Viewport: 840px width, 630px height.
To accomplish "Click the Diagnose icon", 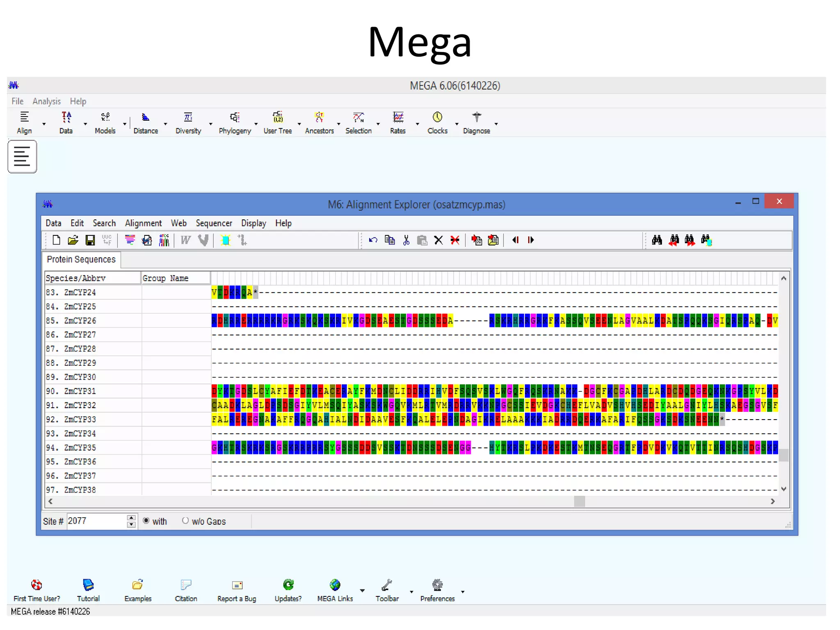I will pyautogui.click(x=477, y=123).
